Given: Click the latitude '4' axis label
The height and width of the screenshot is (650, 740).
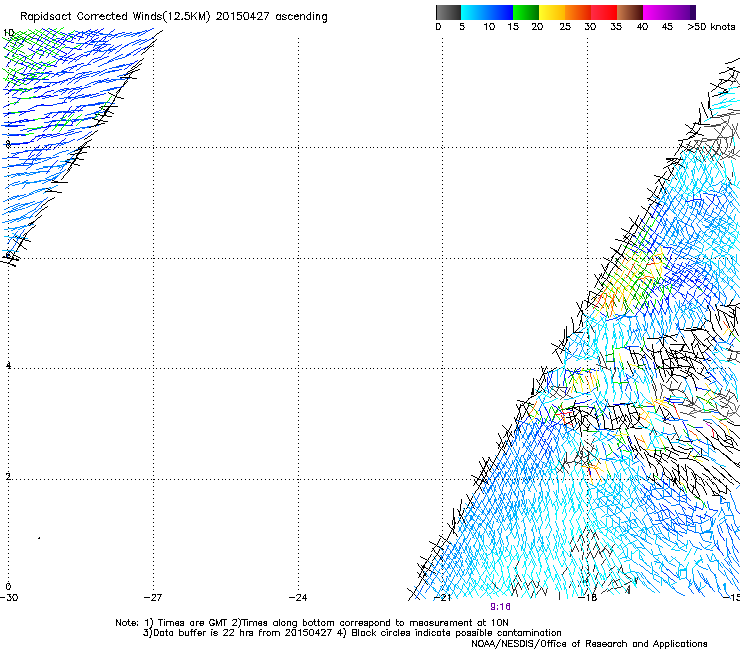Looking at the screenshot, I should click(x=8, y=366).
